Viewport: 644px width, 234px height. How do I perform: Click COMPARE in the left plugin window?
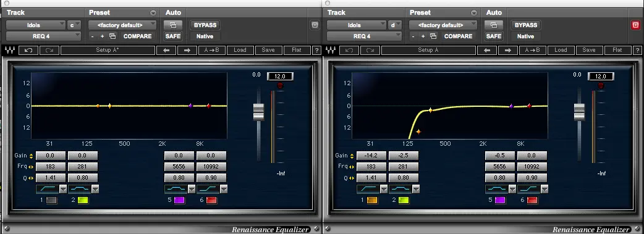[x=138, y=36]
